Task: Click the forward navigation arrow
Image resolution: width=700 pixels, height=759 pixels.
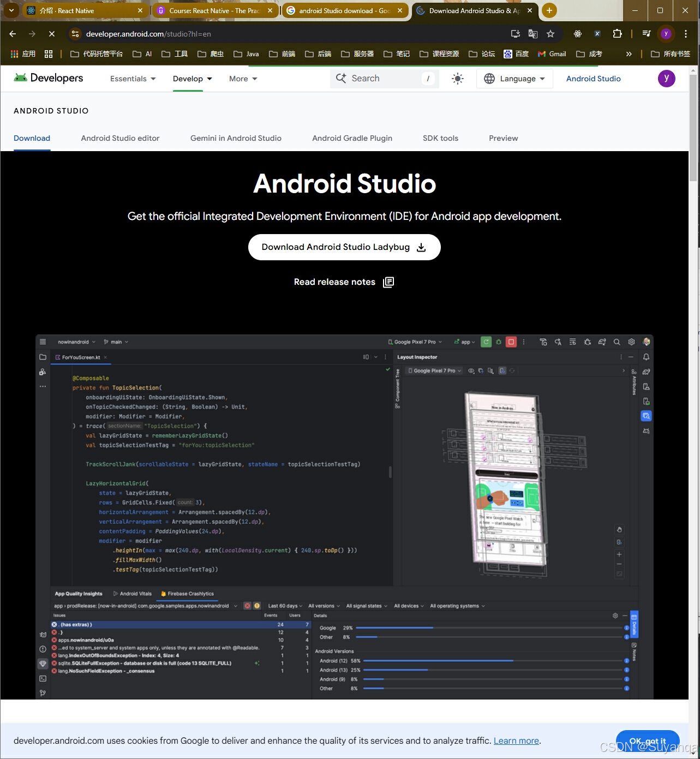Action: point(32,34)
